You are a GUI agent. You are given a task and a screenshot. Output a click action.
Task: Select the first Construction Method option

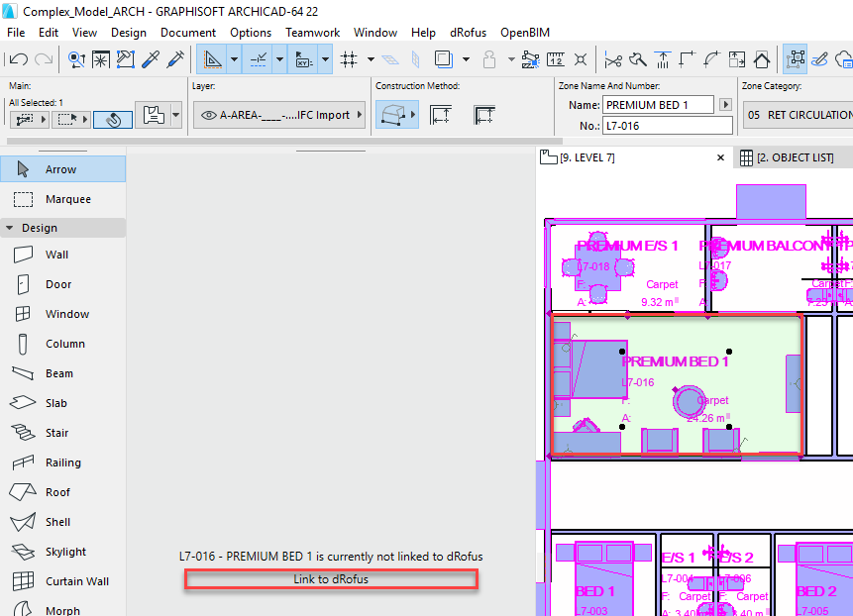point(396,113)
